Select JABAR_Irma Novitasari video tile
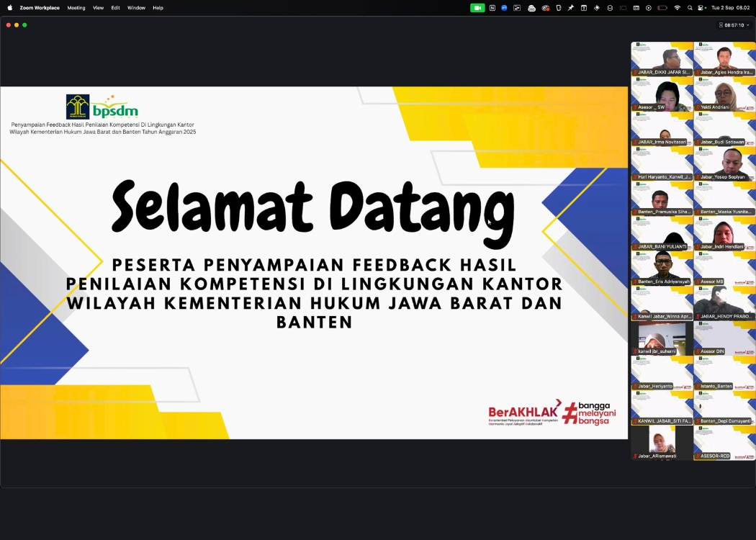This screenshot has height=540, width=756. 662,129
